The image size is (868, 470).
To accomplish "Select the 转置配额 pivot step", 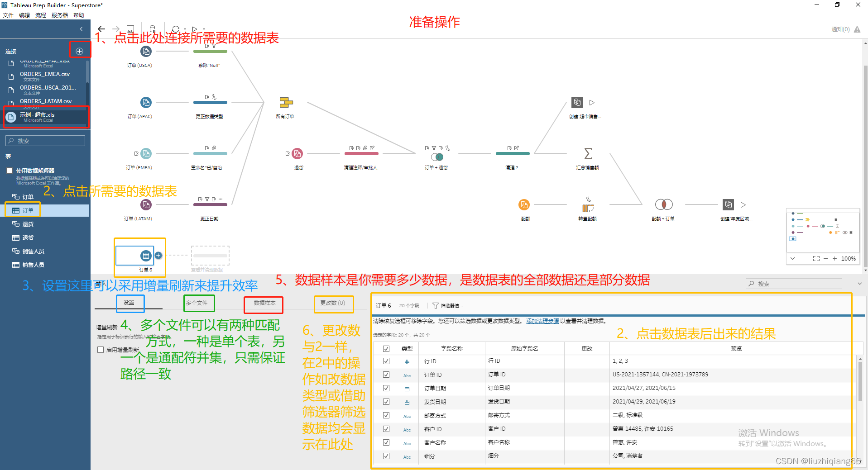I will (x=588, y=208).
